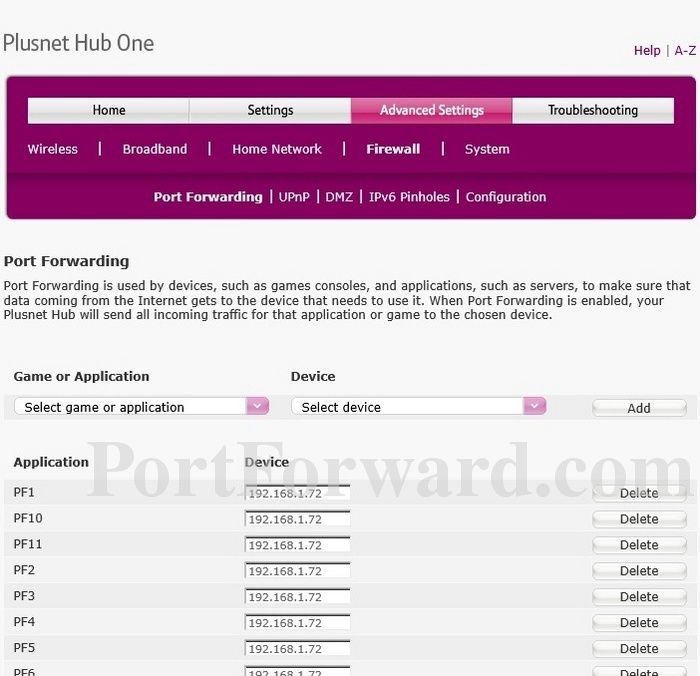Image resolution: width=700 pixels, height=676 pixels.
Task: Open the UPnP page
Action: point(294,197)
